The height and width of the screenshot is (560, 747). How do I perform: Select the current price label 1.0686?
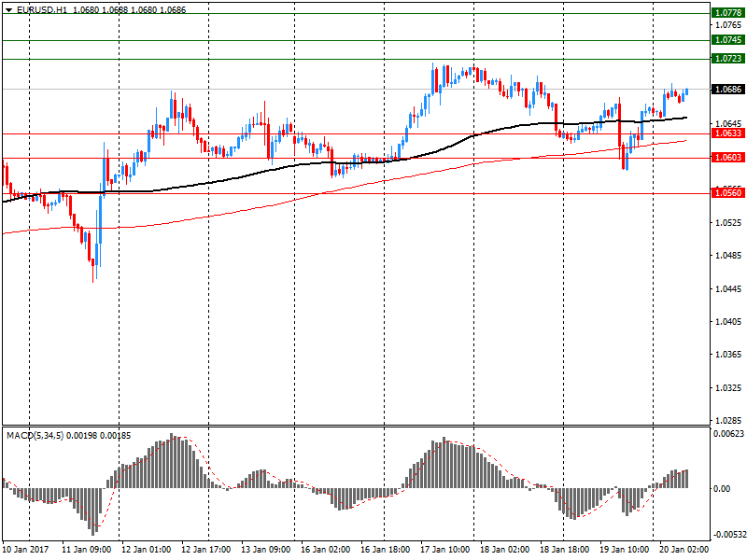[728, 89]
